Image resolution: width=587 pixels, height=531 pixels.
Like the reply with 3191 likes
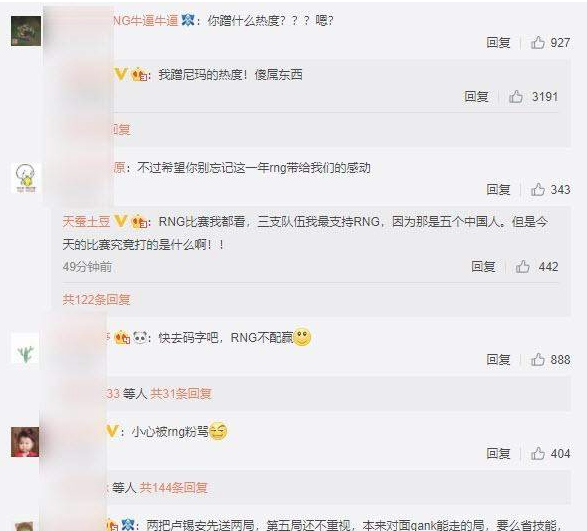515,97
